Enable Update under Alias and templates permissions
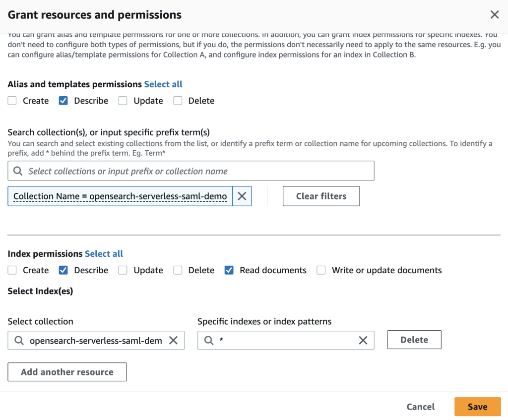The width and height of the screenshot is (508, 420). pyautogui.click(x=123, y=101)
